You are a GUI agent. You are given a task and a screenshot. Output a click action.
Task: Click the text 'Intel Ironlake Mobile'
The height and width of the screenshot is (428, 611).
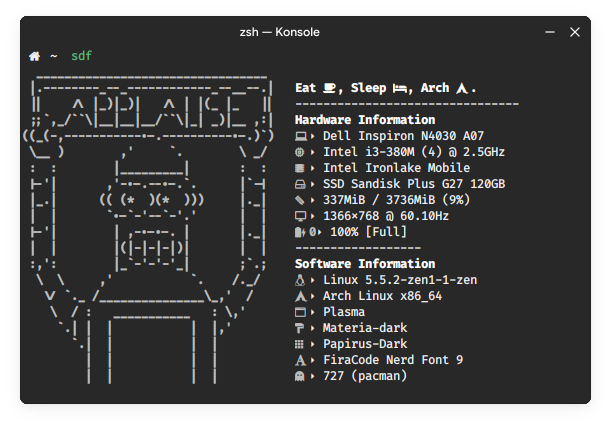[396, 168]
